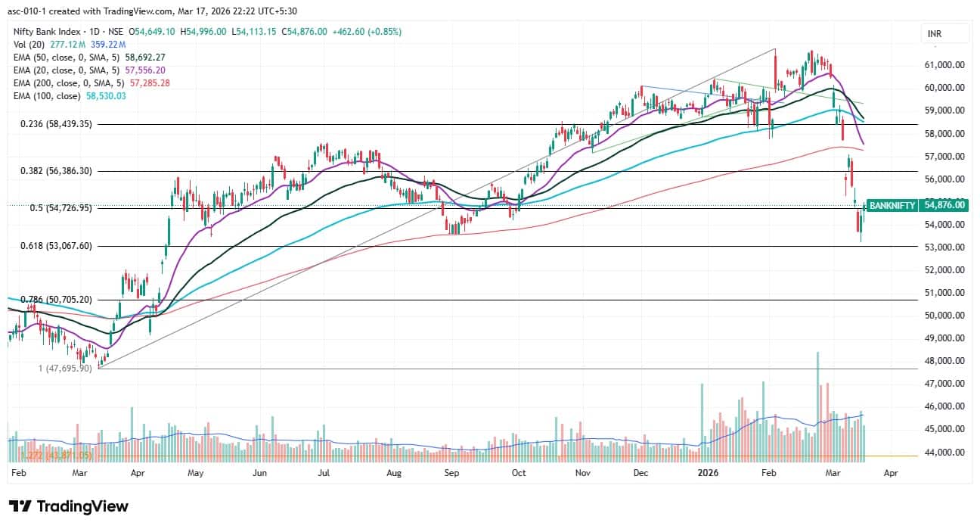The height and width of the screenshot is (529, 980).
Task: Click the Jun label on the time axis
Action: pos(259,472)
